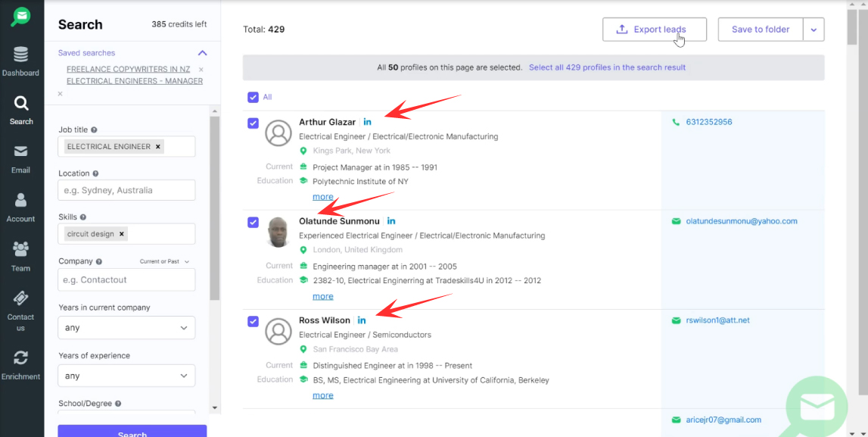Focus the Location input field

[126, 190]
